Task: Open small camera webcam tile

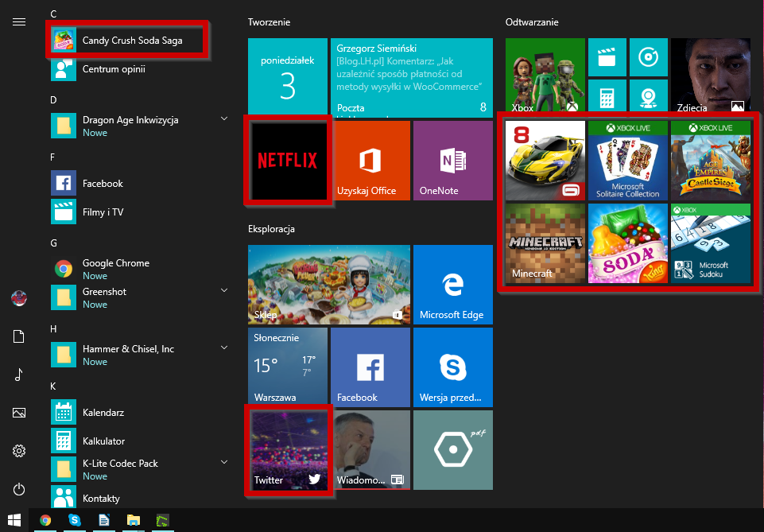Action: tap(649, 99)
